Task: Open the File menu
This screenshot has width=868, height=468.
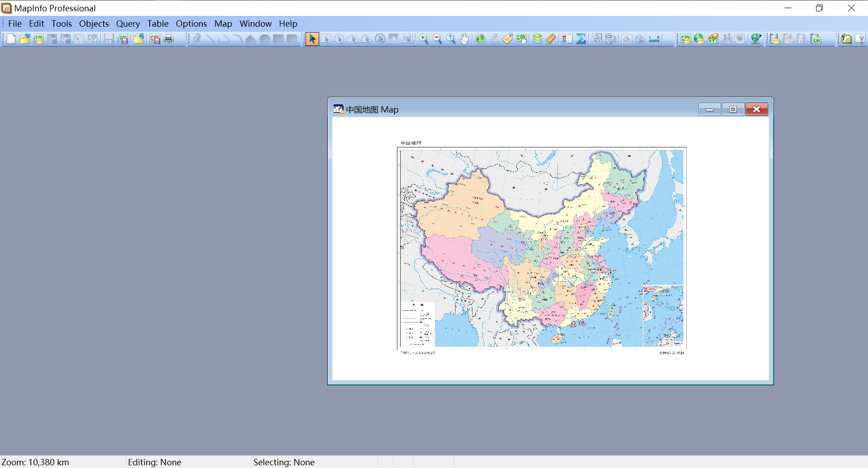Action: (15, 24)
